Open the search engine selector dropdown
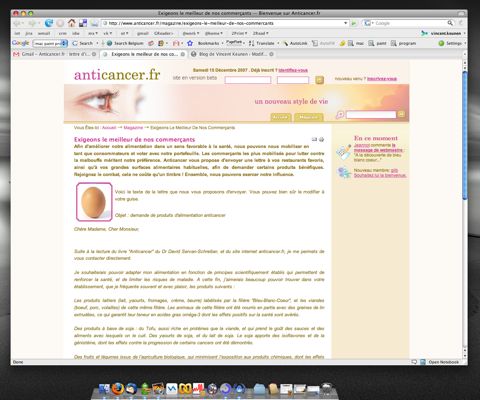This screenshot has height=400, width=480. pos(369,23)
